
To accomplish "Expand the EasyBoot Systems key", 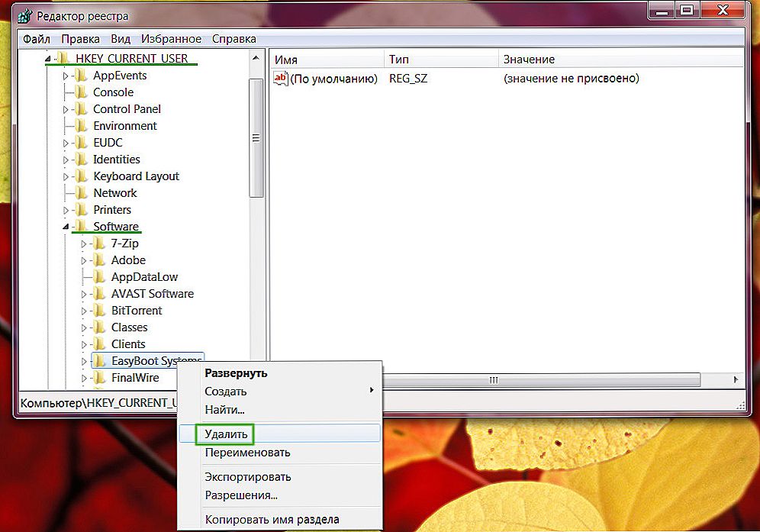I will (x=83, y=361).
